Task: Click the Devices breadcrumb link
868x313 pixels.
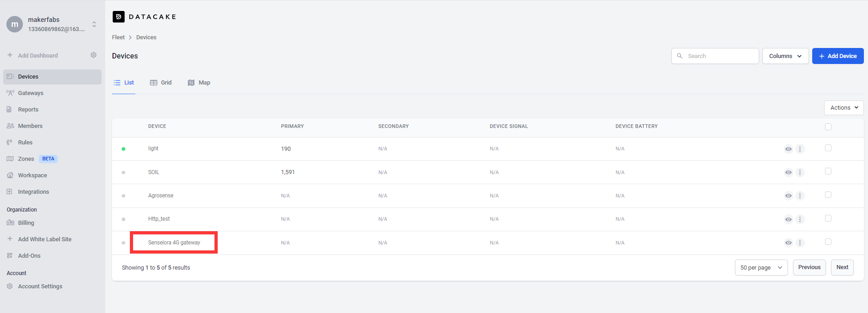Action: 146,37
